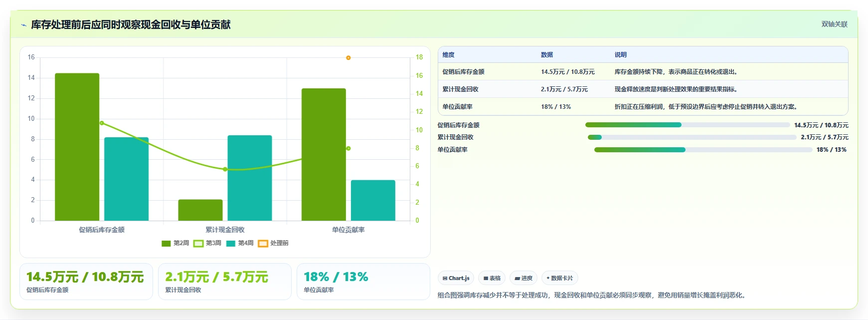Click the icon in the 进度 chip

tap(518, 279)
